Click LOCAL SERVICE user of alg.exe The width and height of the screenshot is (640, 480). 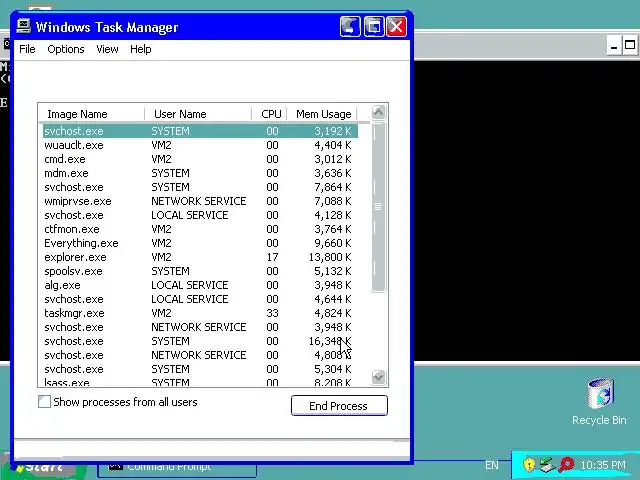point(190,285)
